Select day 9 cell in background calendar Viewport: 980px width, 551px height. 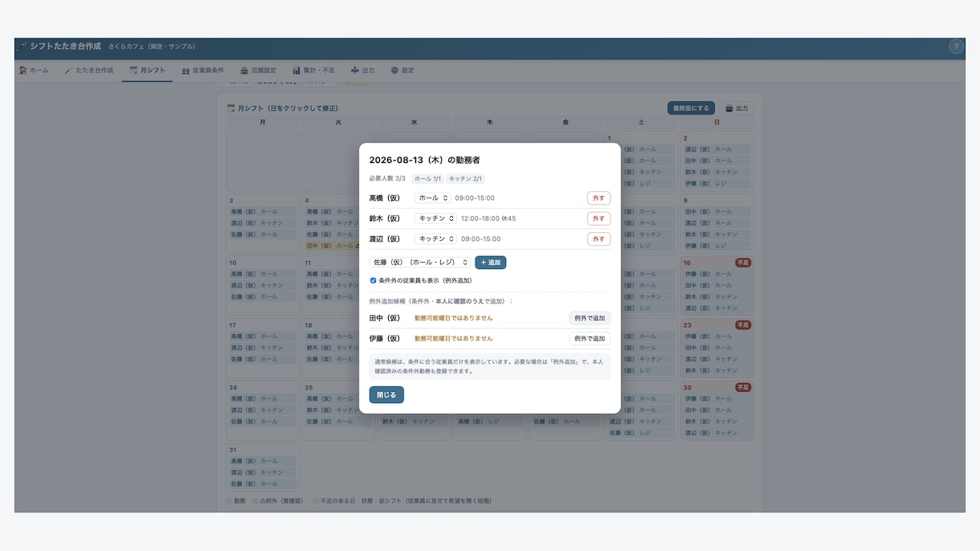point(717,222)
